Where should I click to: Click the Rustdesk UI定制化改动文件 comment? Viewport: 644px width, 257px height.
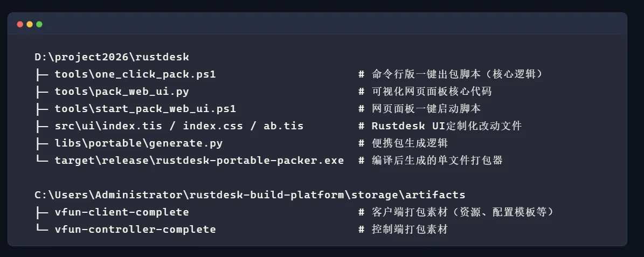pyautogui.click(x=446, y=126)
